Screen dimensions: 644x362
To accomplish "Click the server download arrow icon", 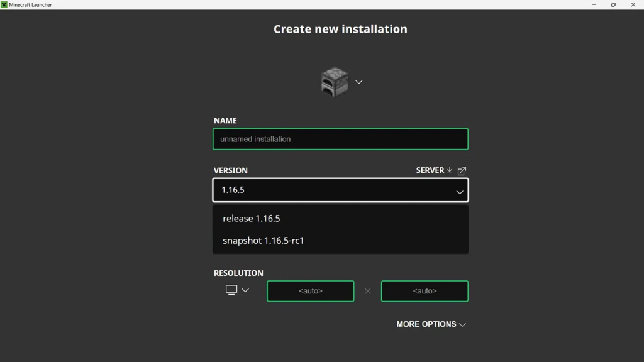I will click(450, 170).
